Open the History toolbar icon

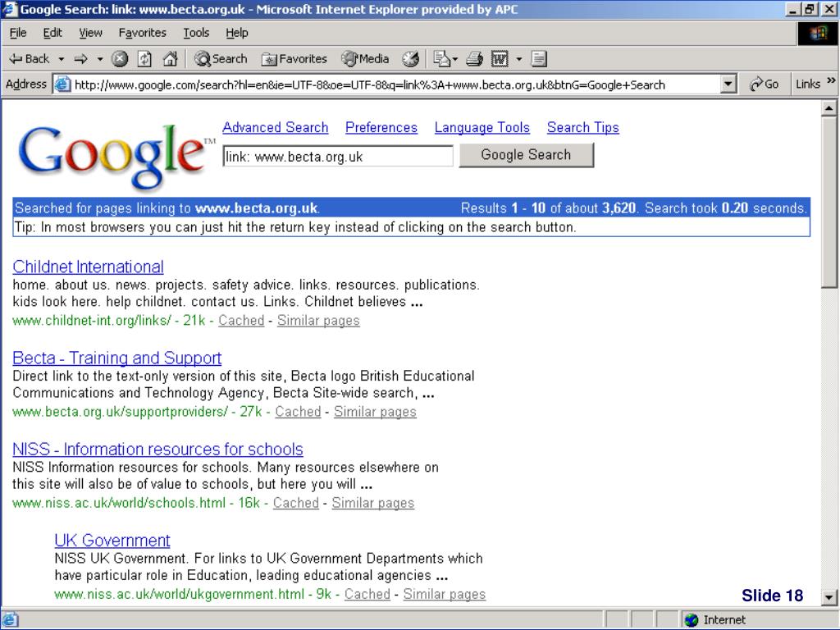pyautogui.click(x=411, y=59)
